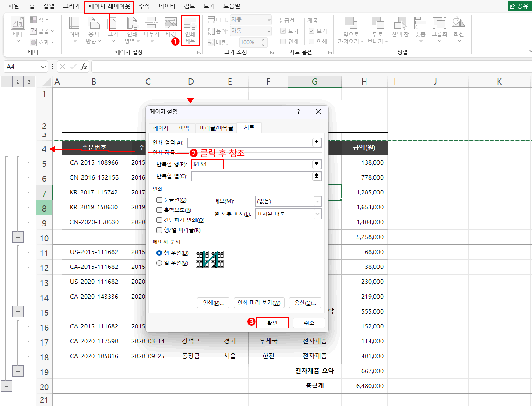Switch to the 머리글/바닥글 dialog tab
The image size is (532, 406).
point(216,128)
